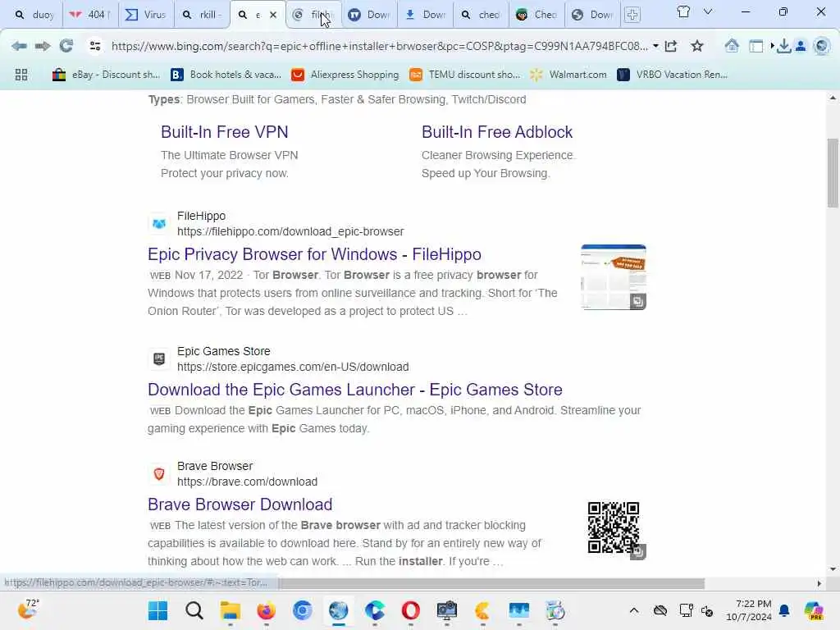The height and width of the screenshot is (630, 840).
Task: Open Walmart.com bookmark
Action: (569, 75)
